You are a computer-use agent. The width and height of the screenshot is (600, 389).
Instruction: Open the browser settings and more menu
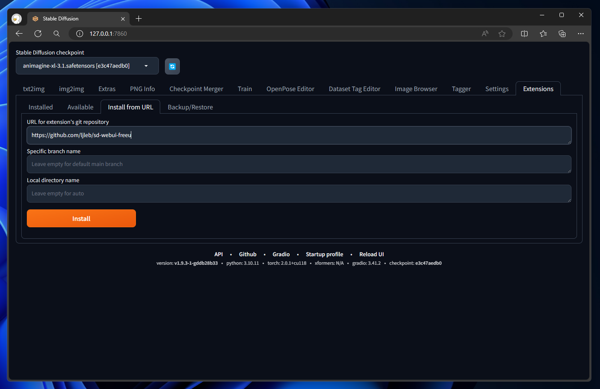(581, 34)
